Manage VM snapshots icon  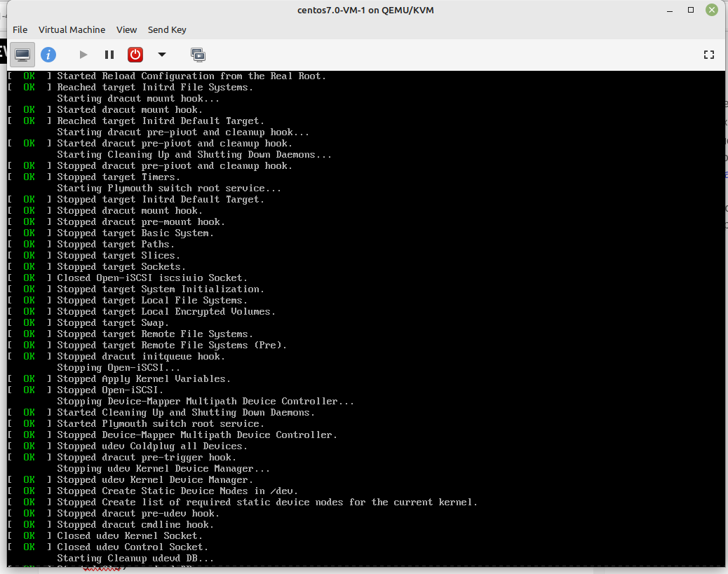click(198, 55)
